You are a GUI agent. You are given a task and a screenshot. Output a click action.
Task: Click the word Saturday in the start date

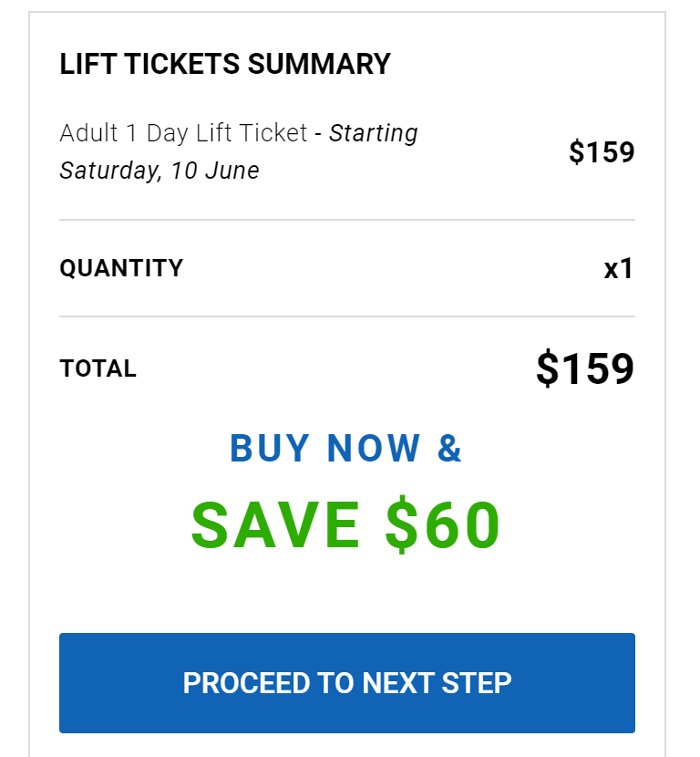(x=108, y=171)
